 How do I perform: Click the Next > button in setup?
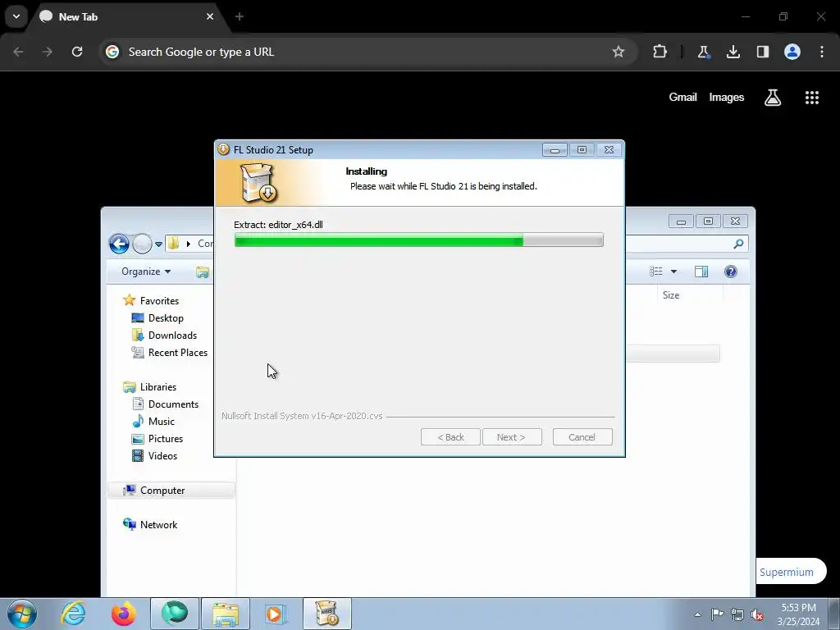tap(512, 437)
